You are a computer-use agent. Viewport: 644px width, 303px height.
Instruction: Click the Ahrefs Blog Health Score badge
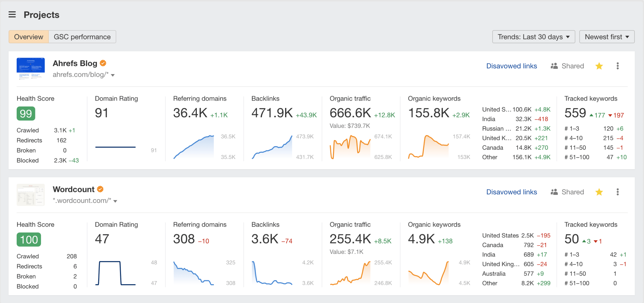26,113
